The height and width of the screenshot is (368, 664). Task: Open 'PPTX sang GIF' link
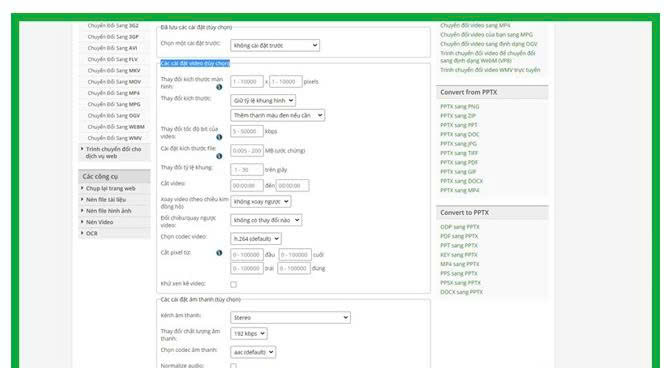[458, 172]
